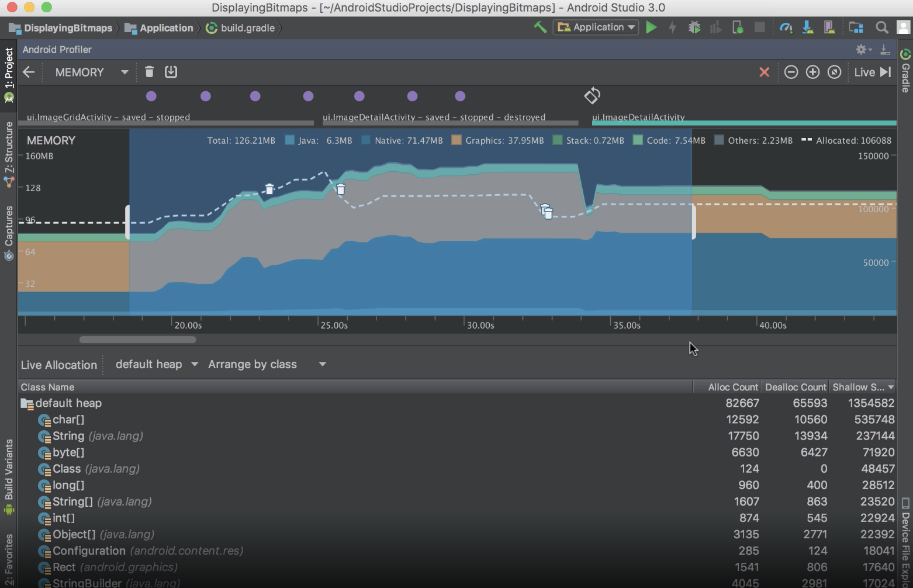
Task: Click the DisplayingBitmaps breadcrumb
Action: click(x=61, y=27)
